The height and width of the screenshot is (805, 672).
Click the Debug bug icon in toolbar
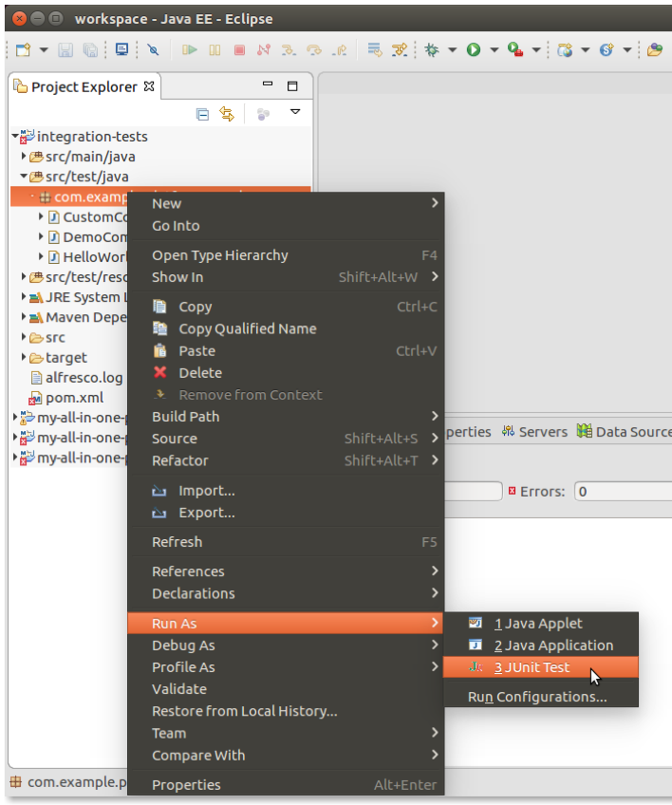432,49
